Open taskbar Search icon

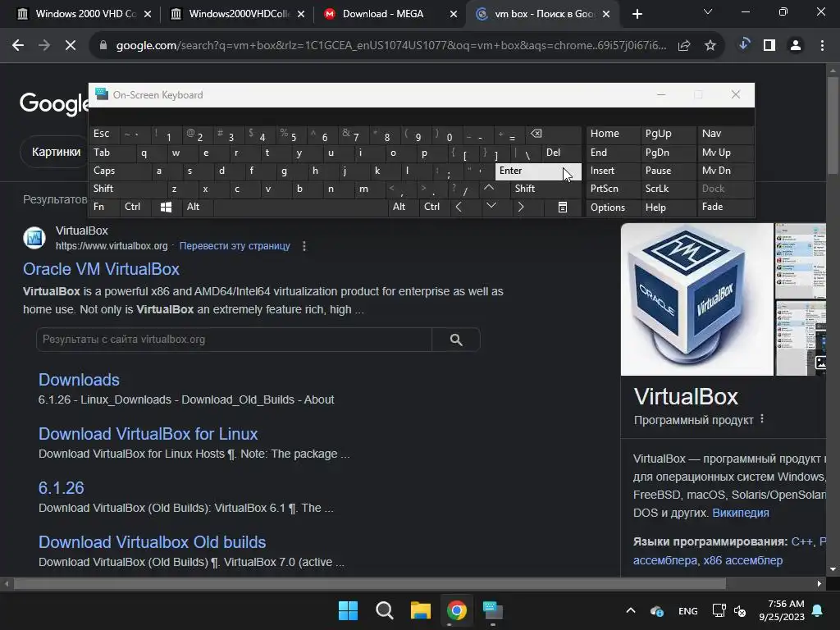(x=384, y=610)
